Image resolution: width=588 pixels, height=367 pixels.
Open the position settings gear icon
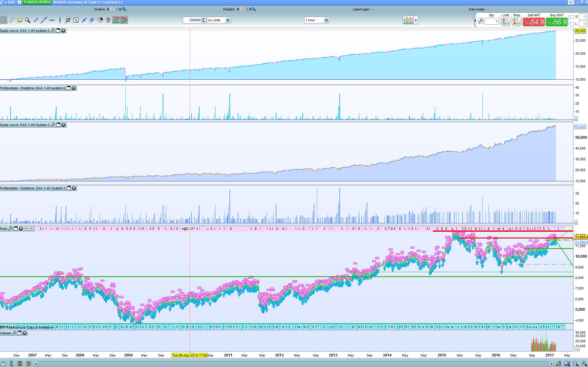pyautogui.click(x=254, y=9)
